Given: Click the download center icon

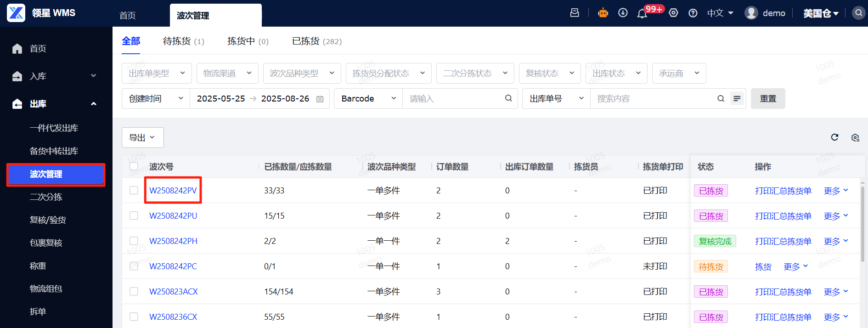Looking at the screenshot, I should tap(623, 13).
